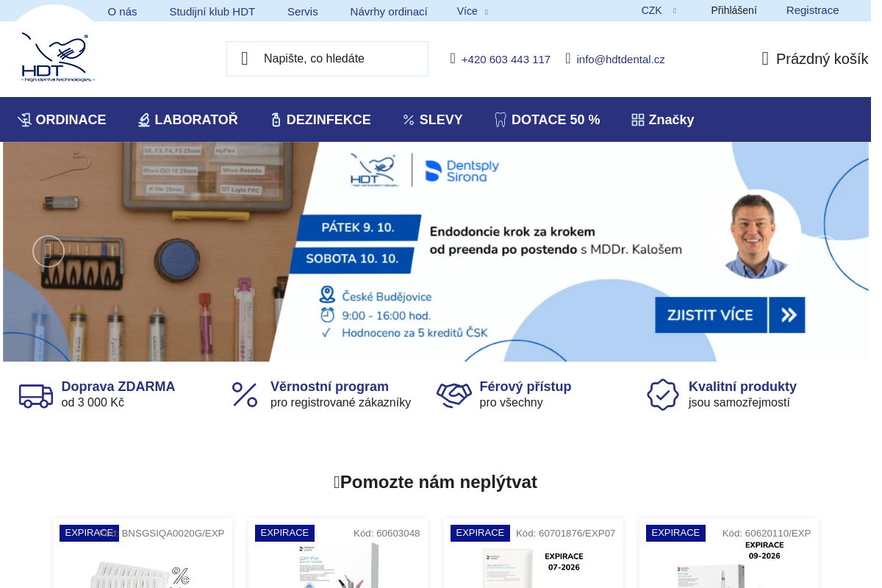The height and width of the screenshot is (588, 882).
Task: Click the search field 'Napište, co hledáte'
Action: pyautogui.click(x=327, y=59)
